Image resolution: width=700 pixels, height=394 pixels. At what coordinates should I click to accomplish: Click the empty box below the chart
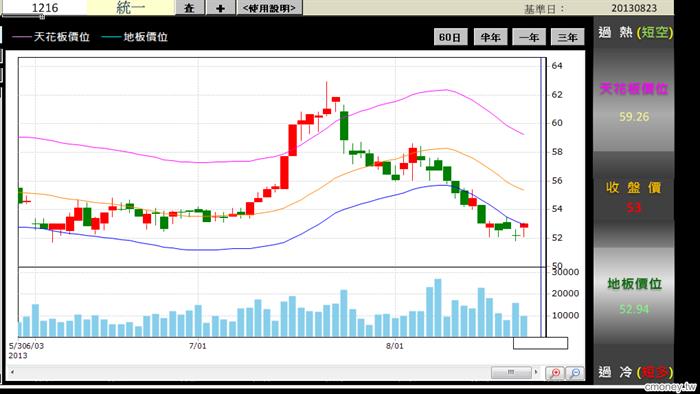pos(540,343)
